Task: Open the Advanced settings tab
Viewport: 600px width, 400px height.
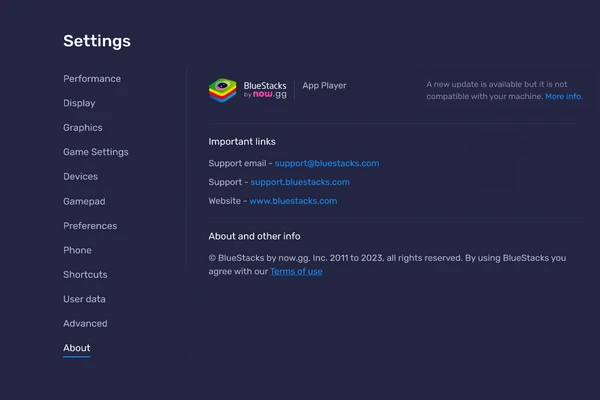Action: point(85,324)
